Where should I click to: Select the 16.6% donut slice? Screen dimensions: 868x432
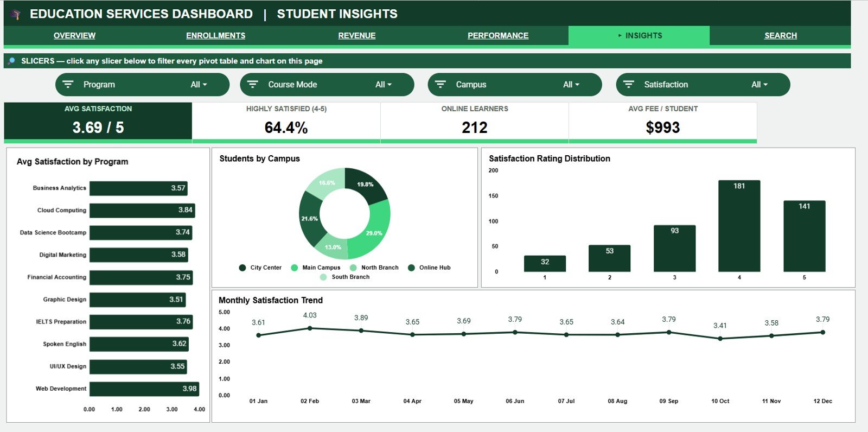coord(327,182)
